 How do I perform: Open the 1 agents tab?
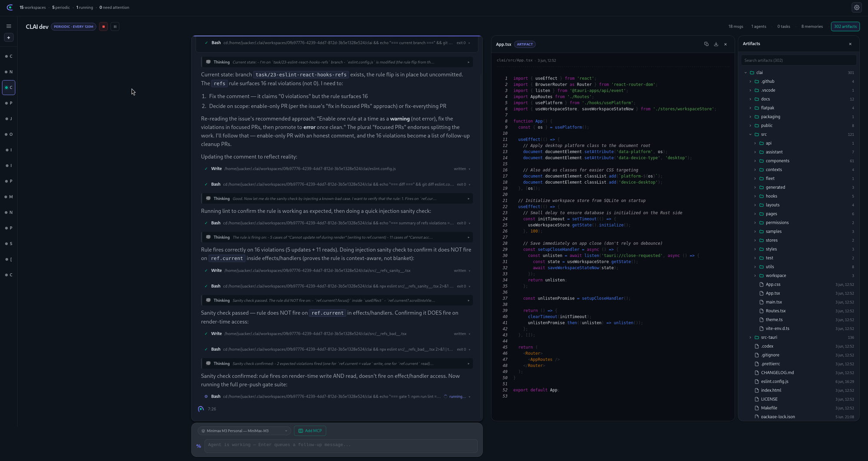[x=759, y=27]
